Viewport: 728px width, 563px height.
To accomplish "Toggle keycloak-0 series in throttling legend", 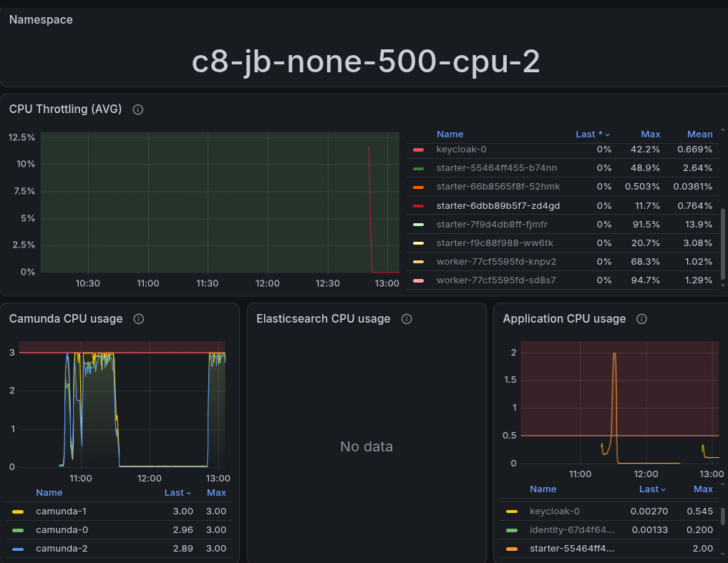I will point(462,150).
